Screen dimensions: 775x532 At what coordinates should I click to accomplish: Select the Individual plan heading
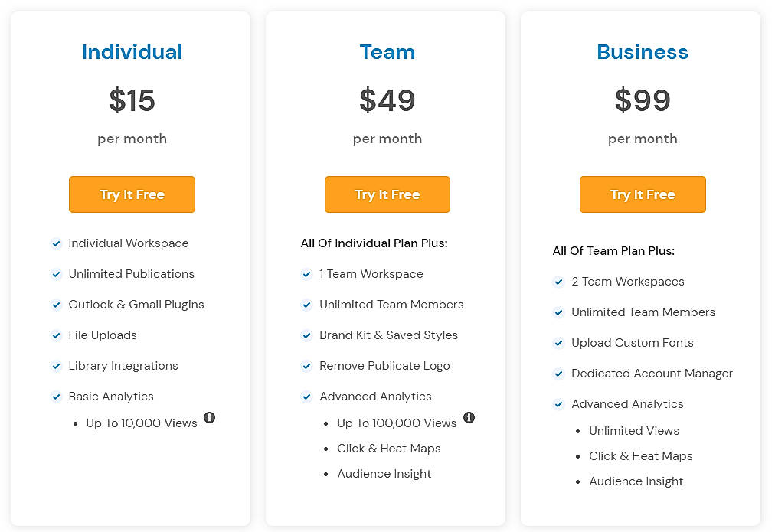[x=132, y=52]
